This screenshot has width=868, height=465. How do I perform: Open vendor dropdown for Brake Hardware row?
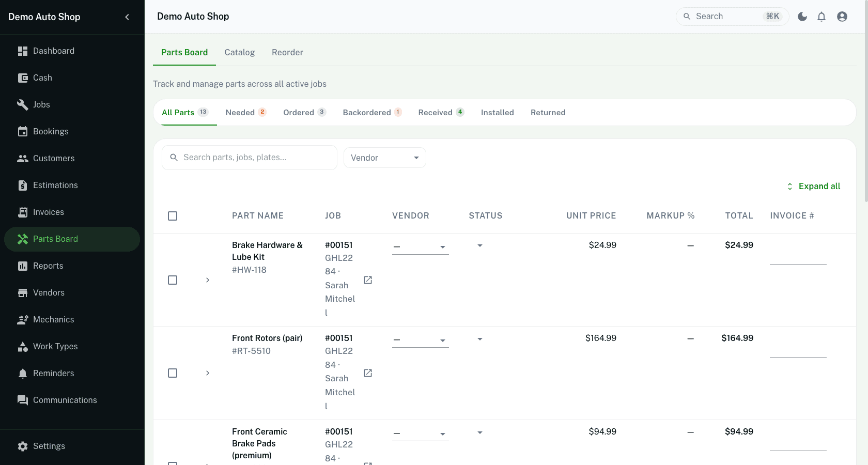(x=421, y=246)
